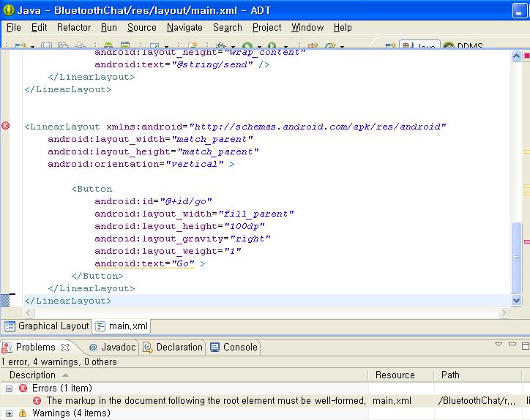Click the Graphical Layout tab icon
This screenshot has width=530, height=420.
tap(10, 326)
